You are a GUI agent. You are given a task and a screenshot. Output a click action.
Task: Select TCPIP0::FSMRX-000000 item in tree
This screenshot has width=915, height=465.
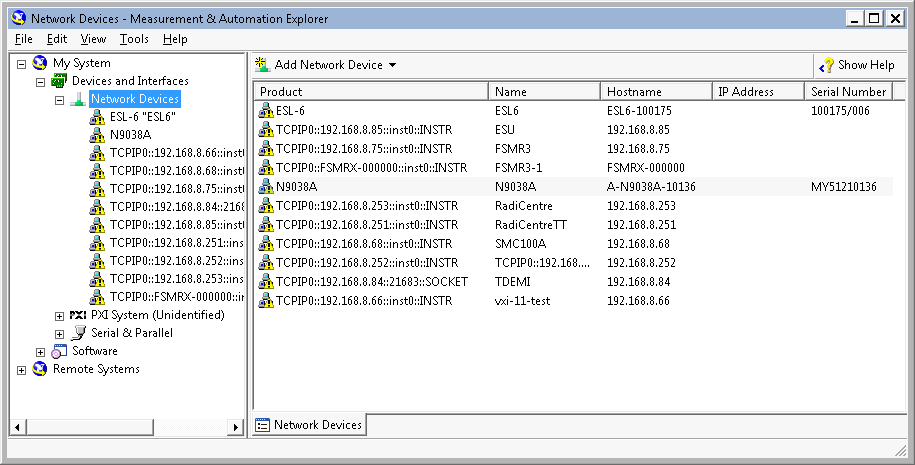177,297
